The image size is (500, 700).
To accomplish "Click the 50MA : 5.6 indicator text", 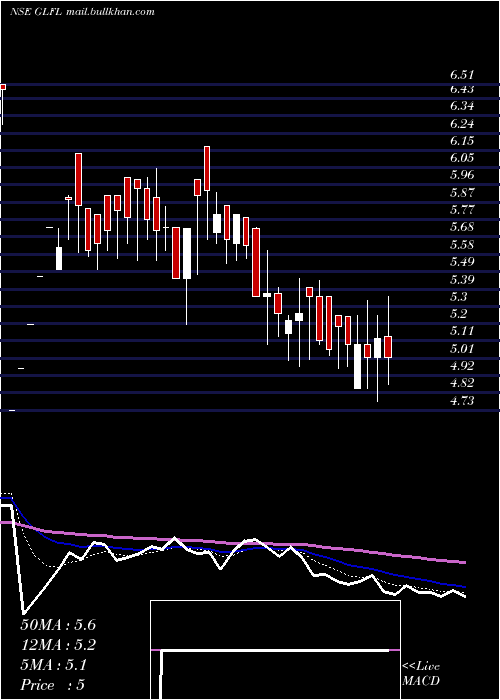I will pos(58,625).
